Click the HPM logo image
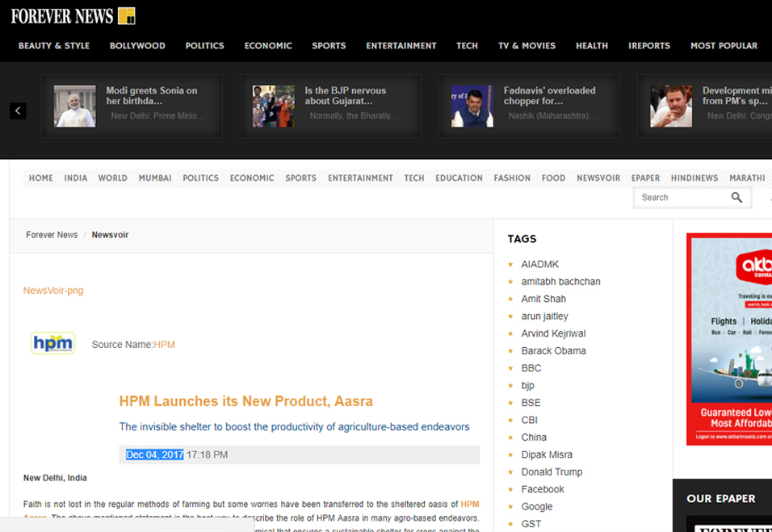The image size is (772, 532). [52, 343]
